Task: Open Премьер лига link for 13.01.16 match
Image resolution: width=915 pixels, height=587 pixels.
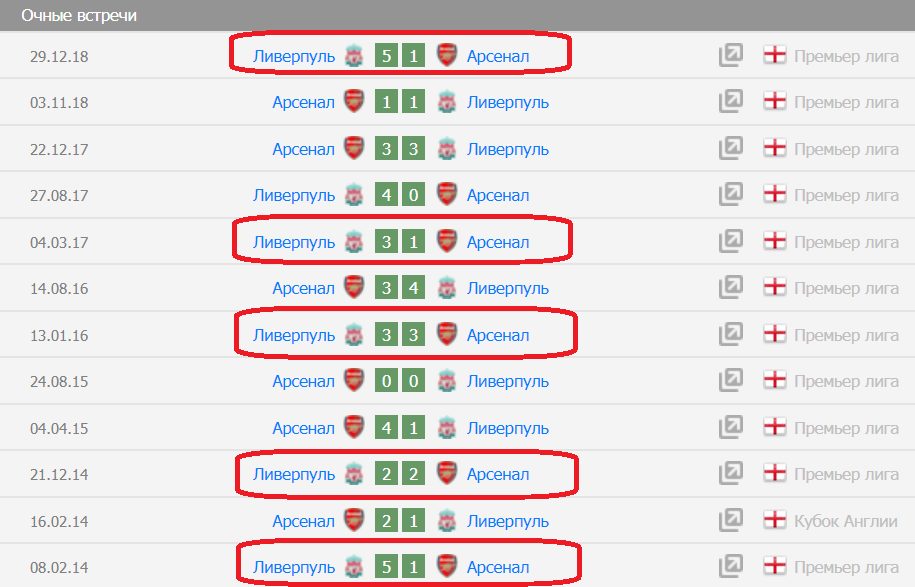Action: click(x=846, y=335)
